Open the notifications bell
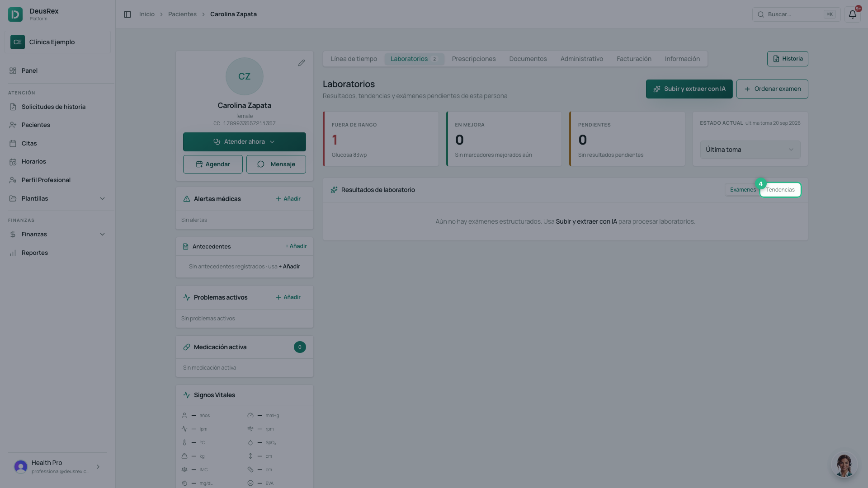 [852, 14]
